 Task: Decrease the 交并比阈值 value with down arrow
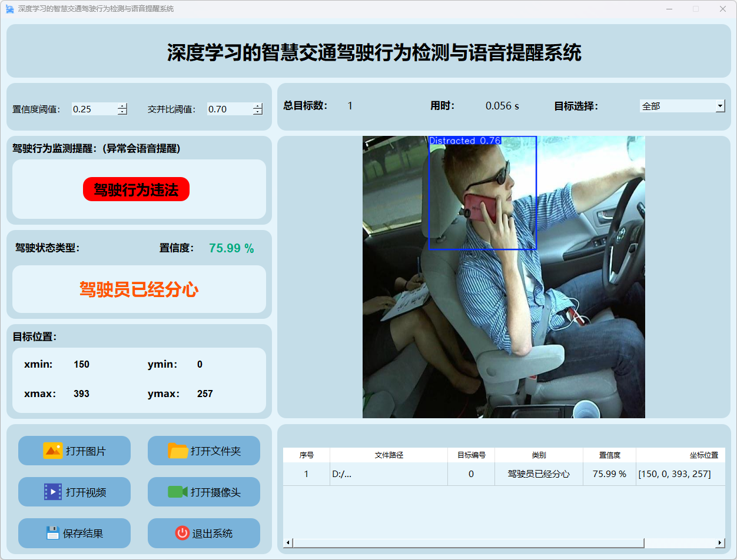click(x=257, y=112)
